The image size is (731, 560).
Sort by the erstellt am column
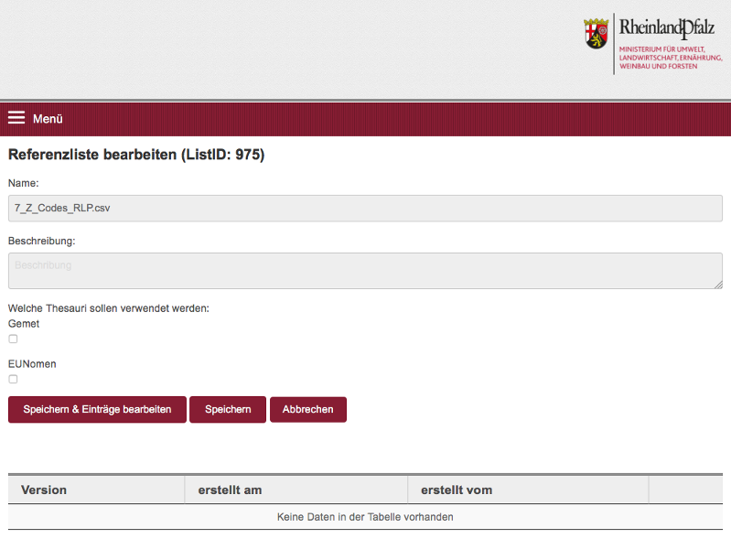pos(230,490)
